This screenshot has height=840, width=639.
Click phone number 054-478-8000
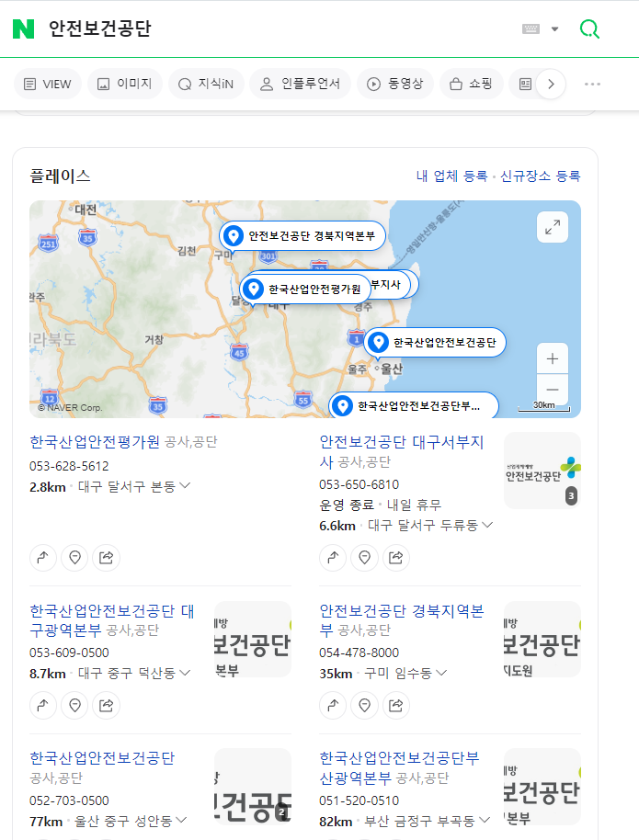coord(359,653)
